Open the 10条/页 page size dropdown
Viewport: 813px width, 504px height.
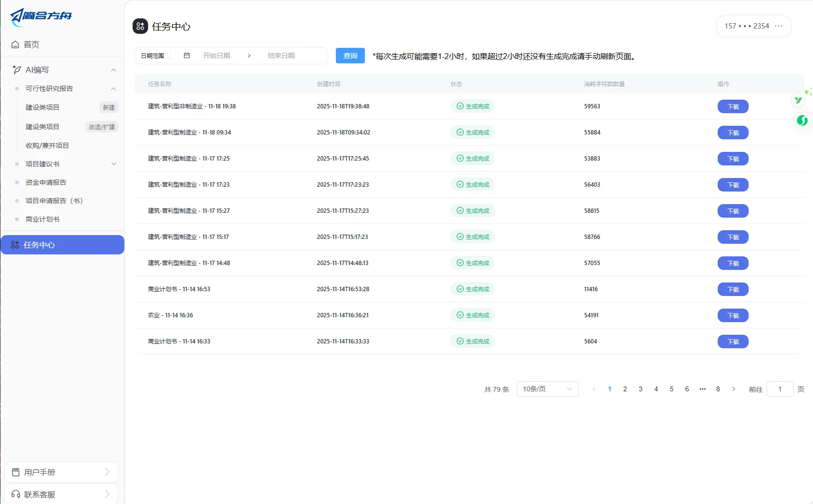tap(547, 389)
